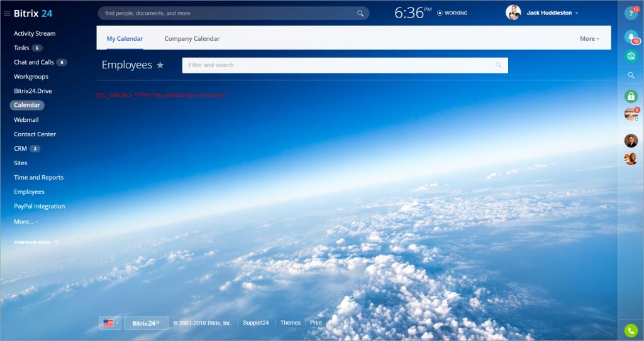This screenshot has width=644, height=341.
Task: Open Chat and Calls menu item
Action: (34, 62)
